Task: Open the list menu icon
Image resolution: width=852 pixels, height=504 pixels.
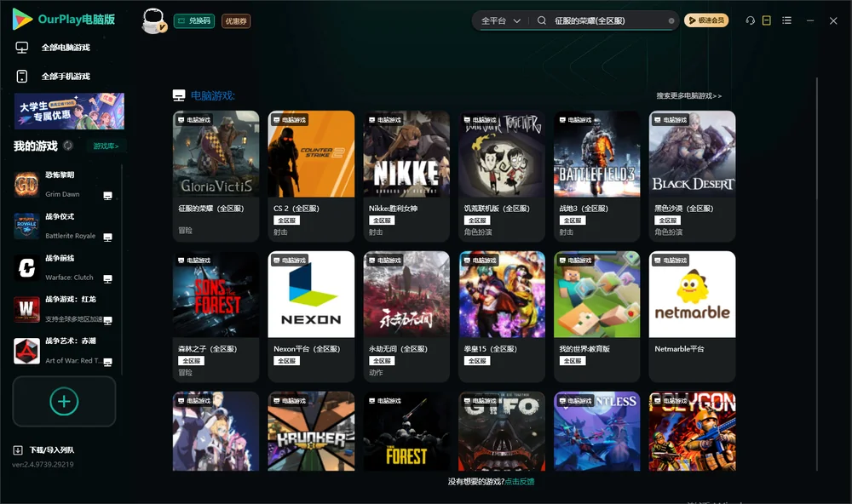Action: (x=786, y=20)
